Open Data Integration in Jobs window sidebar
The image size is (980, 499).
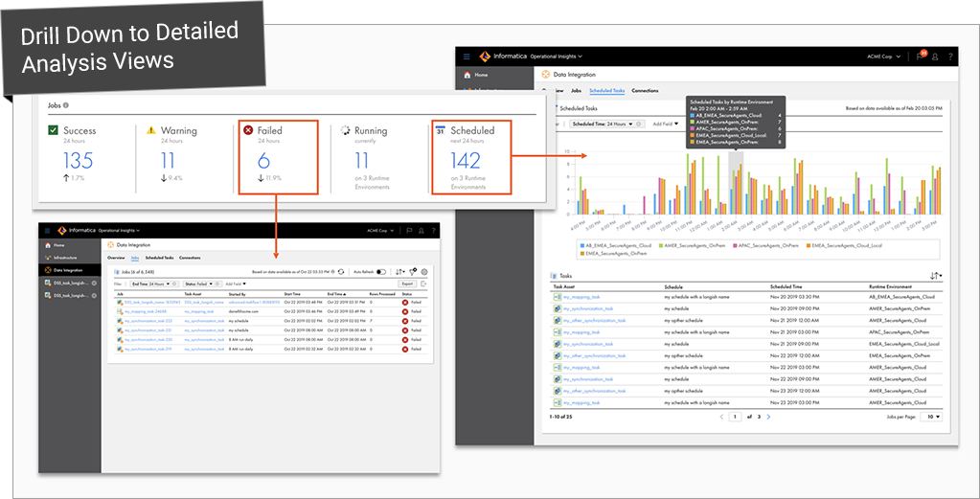69,270
